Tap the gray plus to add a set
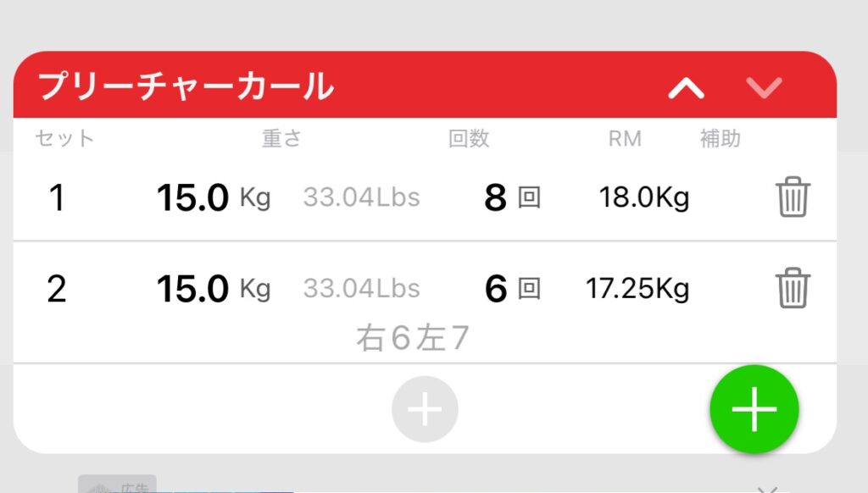868x493 pixels. coord(425,409)
